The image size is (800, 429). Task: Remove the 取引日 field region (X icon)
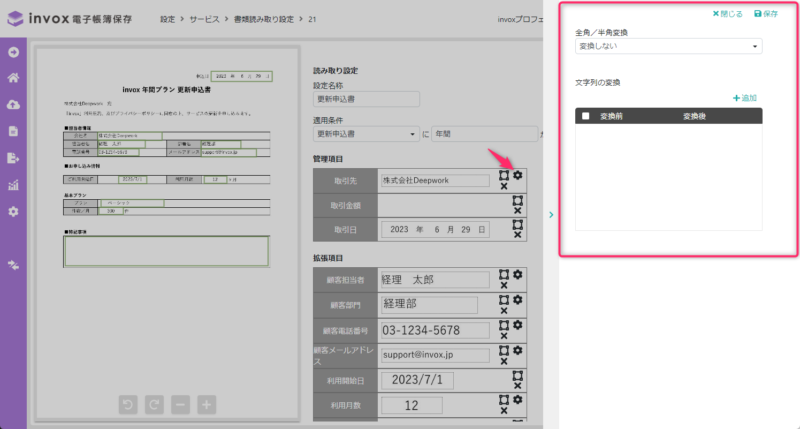[x=517, y=235]
